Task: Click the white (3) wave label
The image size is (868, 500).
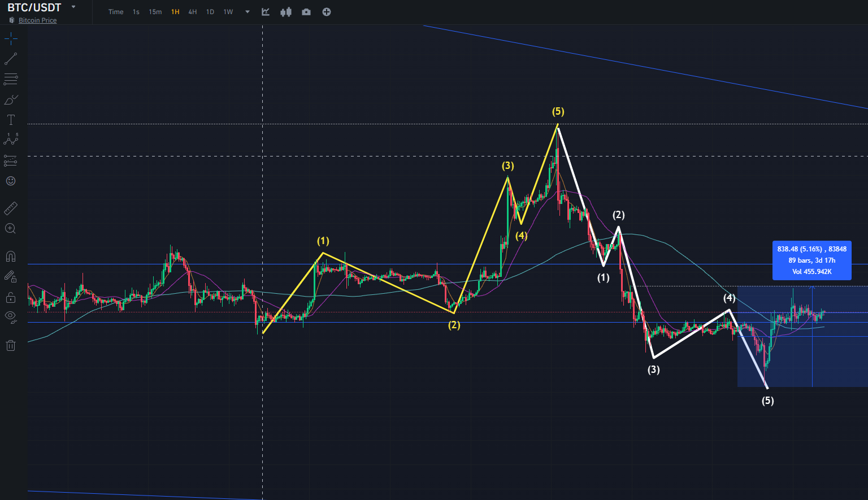Action: point(653,369)
